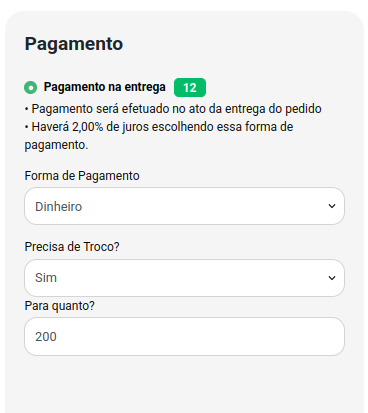Open the Precisa de Troco dropdown

[184, 278]
